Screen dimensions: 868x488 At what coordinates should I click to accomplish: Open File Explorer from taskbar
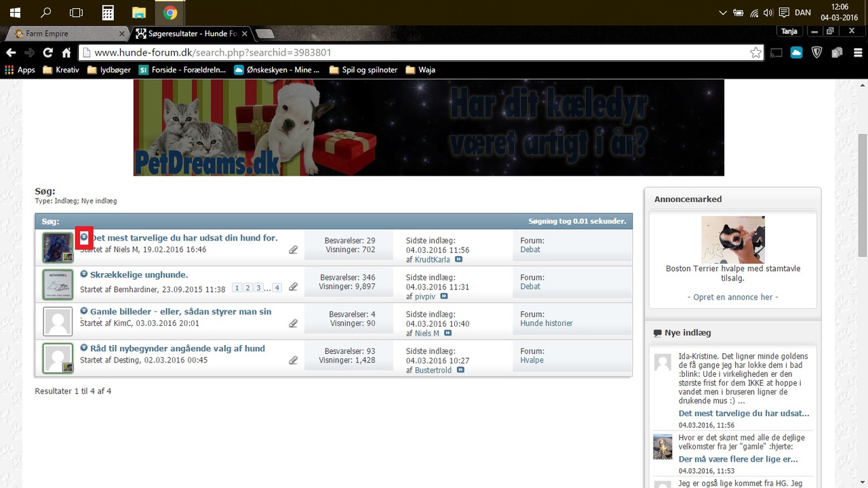pos(139,12)
